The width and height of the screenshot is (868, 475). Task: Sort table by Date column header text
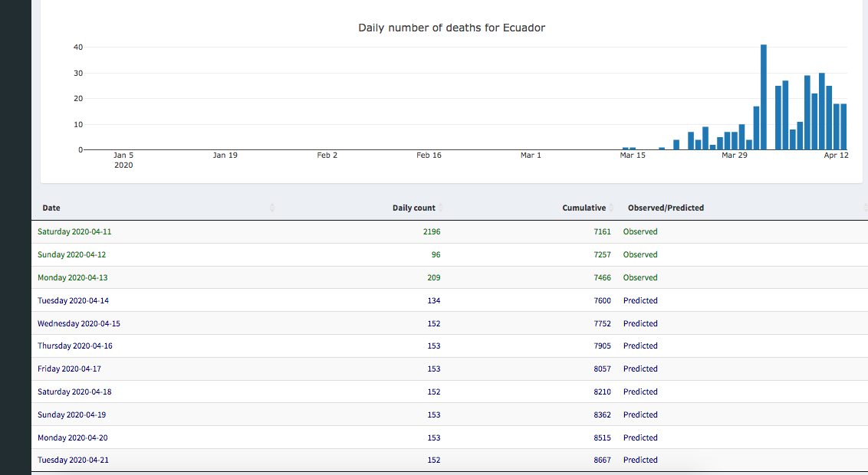click(51, 208)
